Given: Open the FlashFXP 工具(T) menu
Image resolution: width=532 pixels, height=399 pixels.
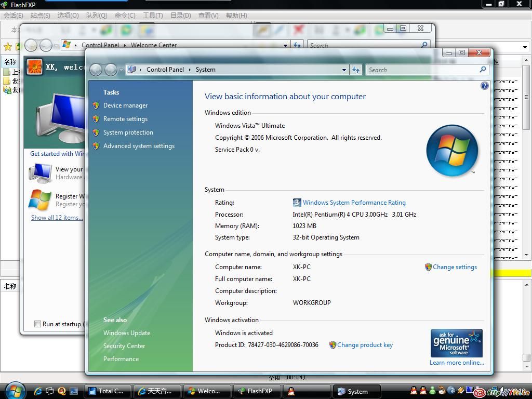Looking at the screenshot, I should (152, 16).
